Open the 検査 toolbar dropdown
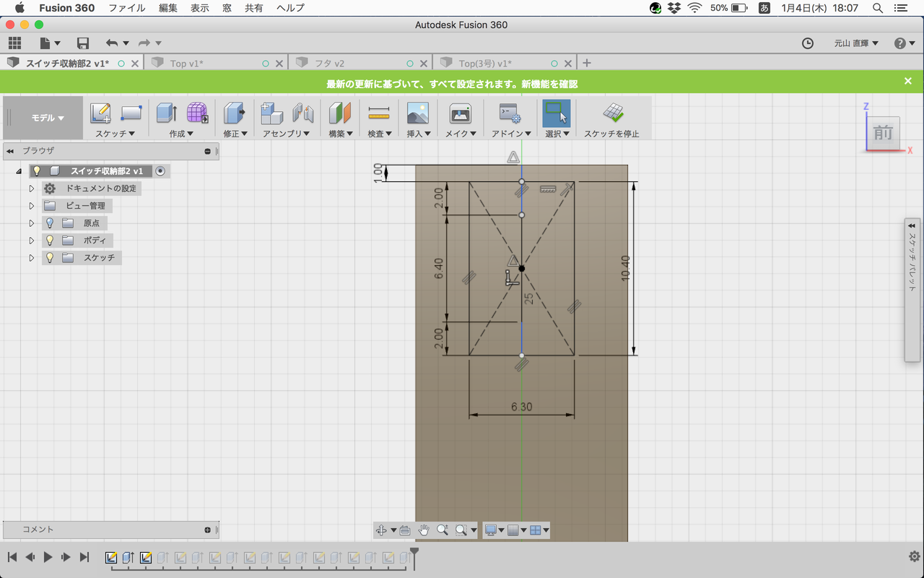Screen dimensions: 924x578 pos(380,134)
